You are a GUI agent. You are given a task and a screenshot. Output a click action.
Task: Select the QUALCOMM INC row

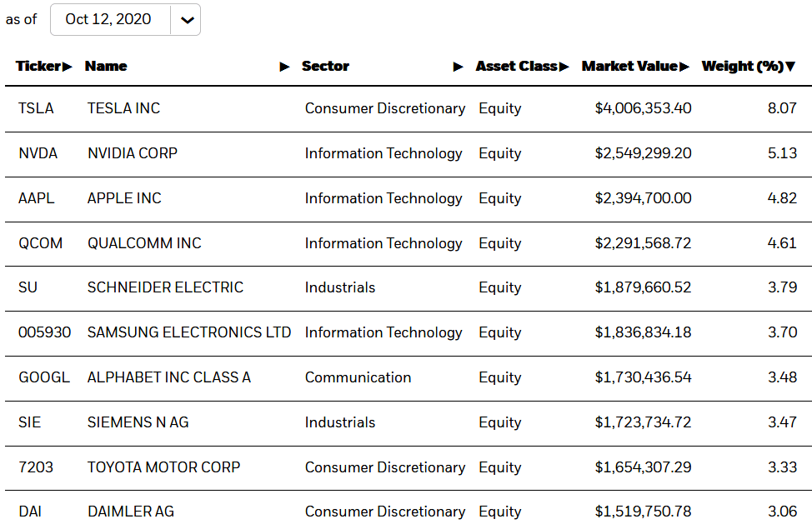pos(143,243)
